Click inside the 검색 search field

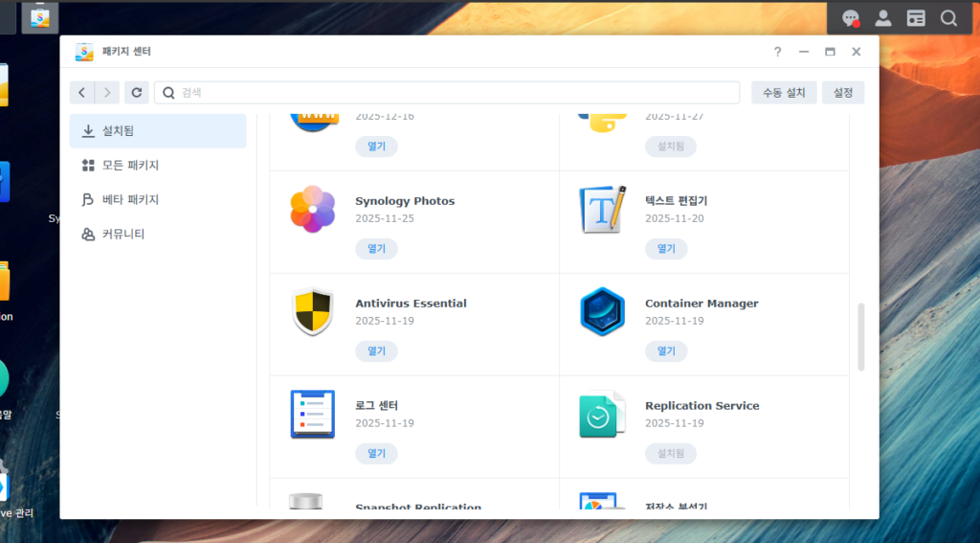pyautogui.click(x=450, y=93)
